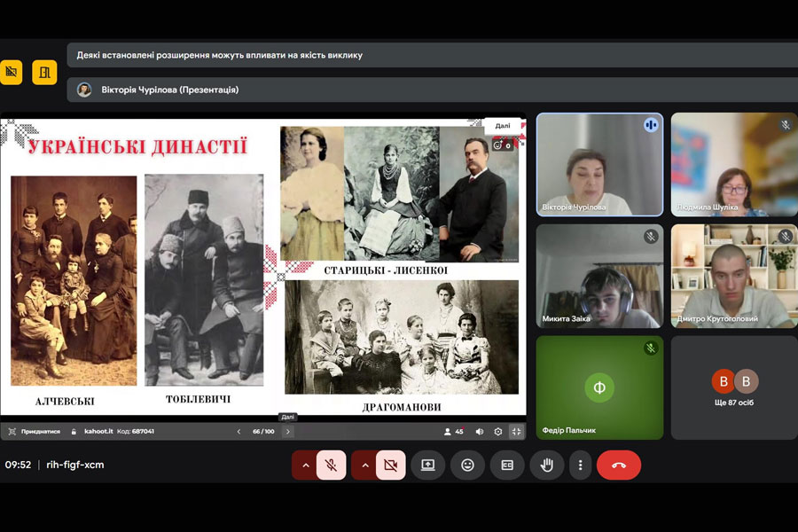Viewport: 798px width, 532px height.
Task: Click the yellow door extension icon
Action: coord(44,72)
